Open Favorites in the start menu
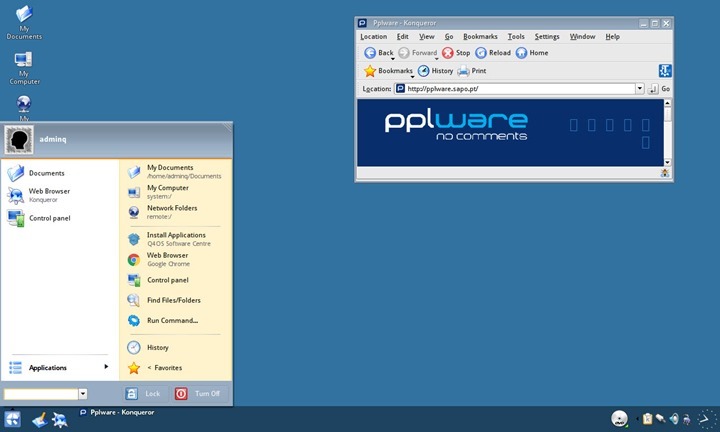This screenshot has height=432, width=720. coord(175,367)
